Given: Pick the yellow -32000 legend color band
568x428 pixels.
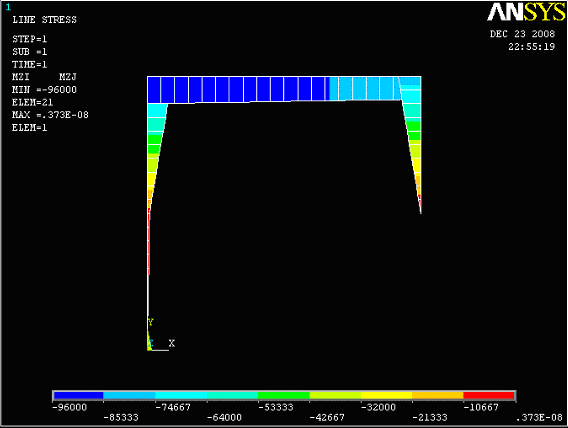Looking at the screenshot, I should (x=387, y=395).
